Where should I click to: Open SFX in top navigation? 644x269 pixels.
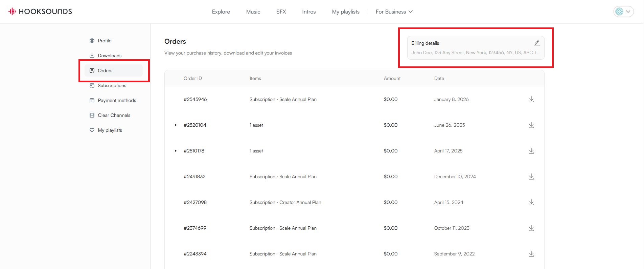point(281,12)
